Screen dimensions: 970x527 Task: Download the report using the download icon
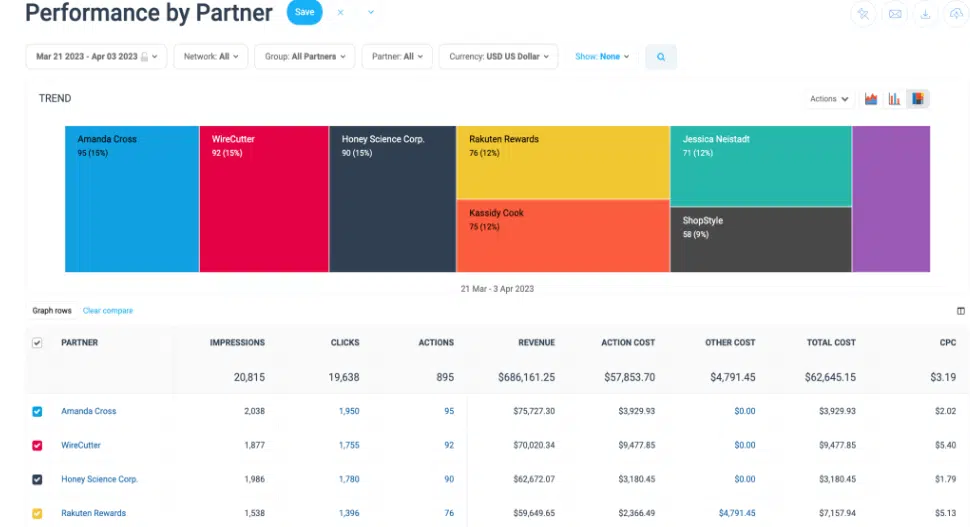pos(925,14)
